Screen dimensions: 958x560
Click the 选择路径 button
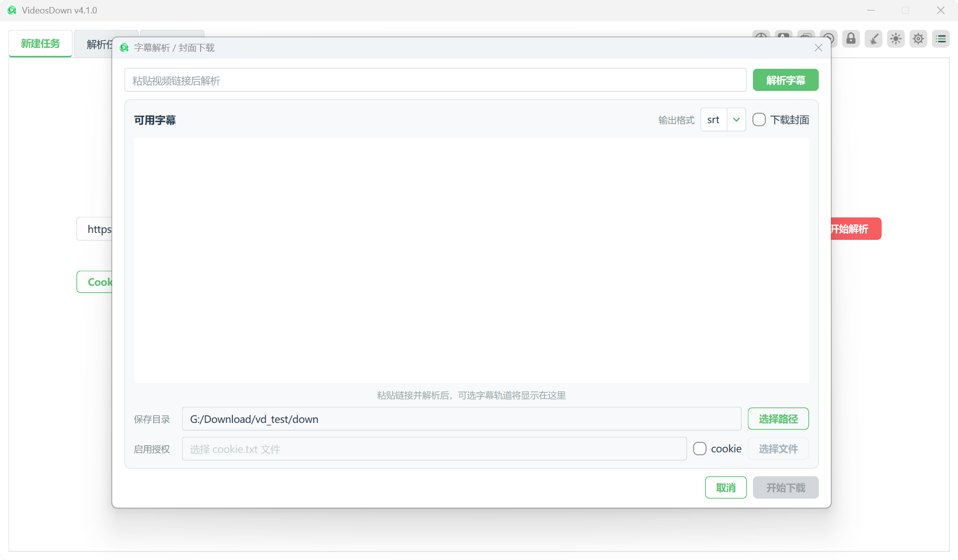778,419
